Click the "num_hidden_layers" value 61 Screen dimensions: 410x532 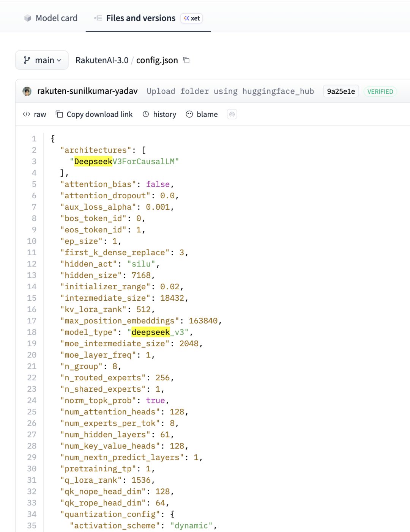165,435
